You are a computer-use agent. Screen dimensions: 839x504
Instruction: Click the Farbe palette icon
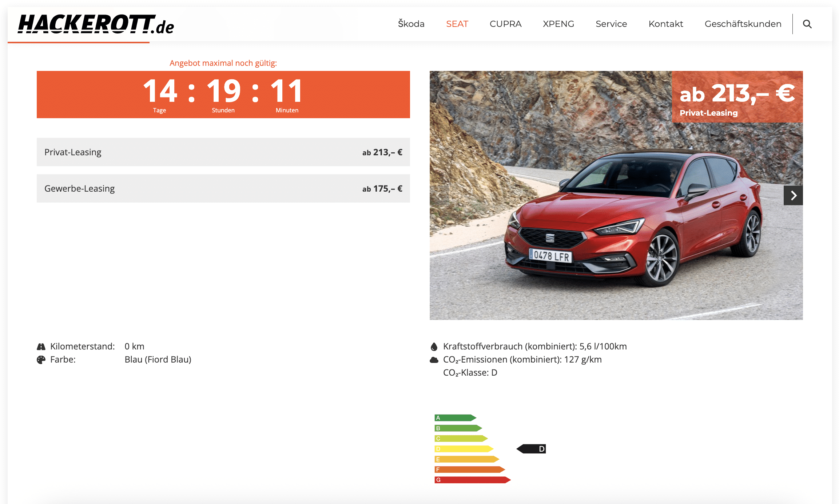(41, 360)
